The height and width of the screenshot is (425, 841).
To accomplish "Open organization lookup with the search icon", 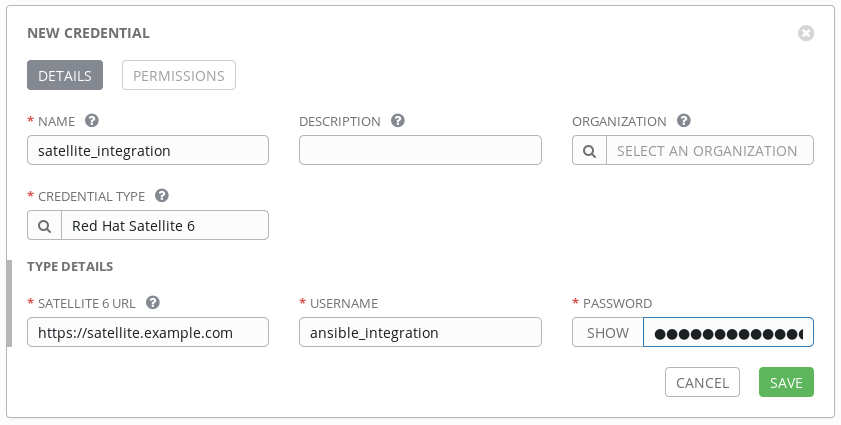I will click(x=589, y=150).
